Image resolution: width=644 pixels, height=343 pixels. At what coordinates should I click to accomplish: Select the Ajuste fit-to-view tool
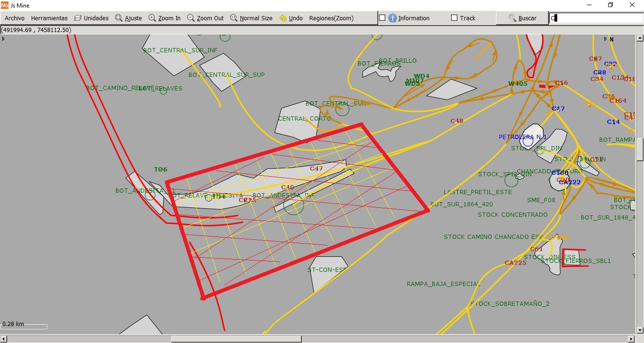tap(128, 18)
